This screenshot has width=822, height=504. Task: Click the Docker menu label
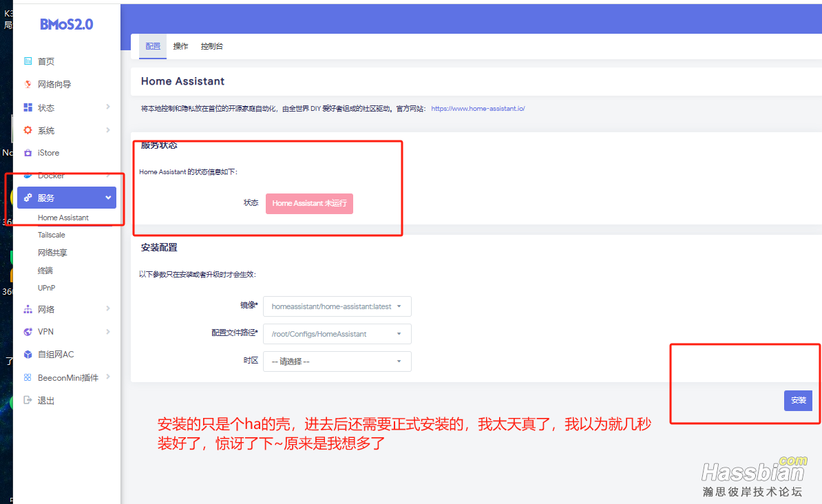(x=51, y=175)
